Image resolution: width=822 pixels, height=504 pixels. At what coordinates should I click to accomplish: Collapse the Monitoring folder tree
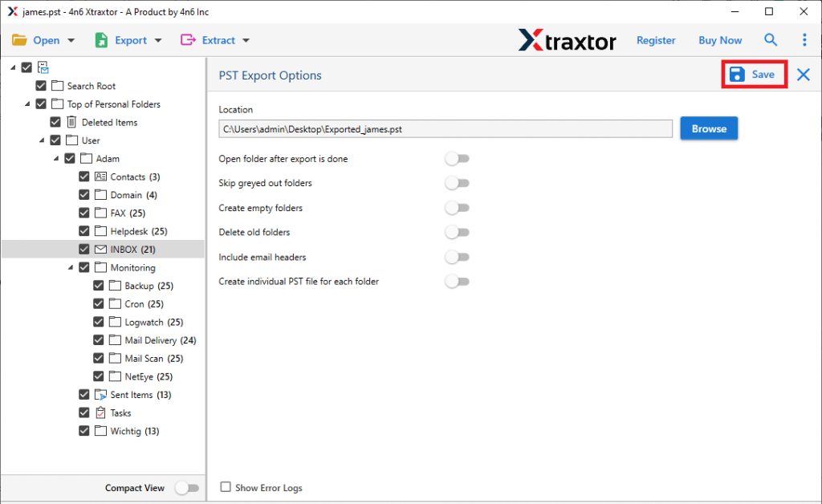(x=71, y=267)
